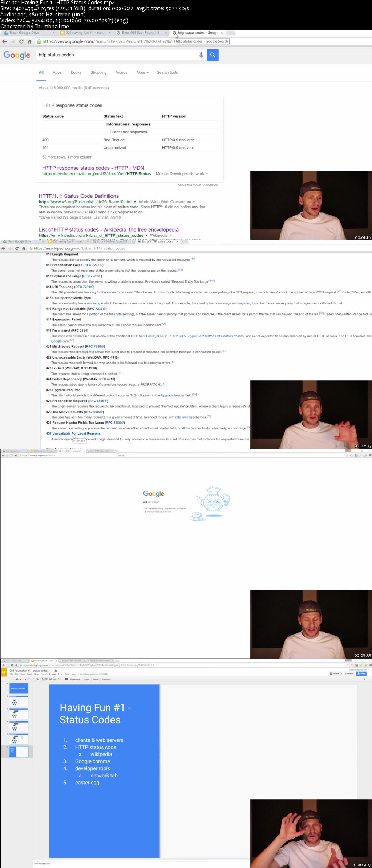Image resolution: width=372 pixels, height=868 pixels.
Task: Switch to the Apps search tab
Action: coord(57,72)
